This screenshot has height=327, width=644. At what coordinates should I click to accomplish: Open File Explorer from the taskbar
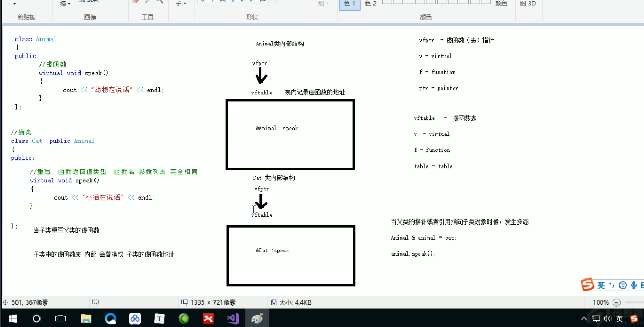point(86,318)
